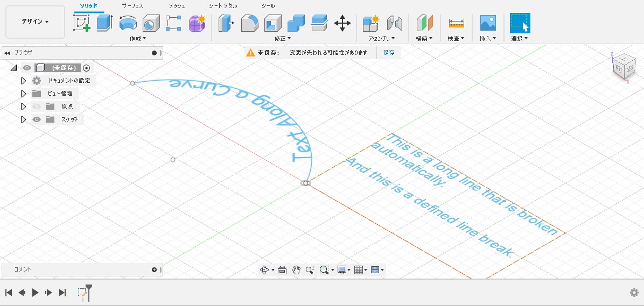Jump to timeline end
Image resolution: width=644 pixels, height=306 pixels.
[62, 293]
